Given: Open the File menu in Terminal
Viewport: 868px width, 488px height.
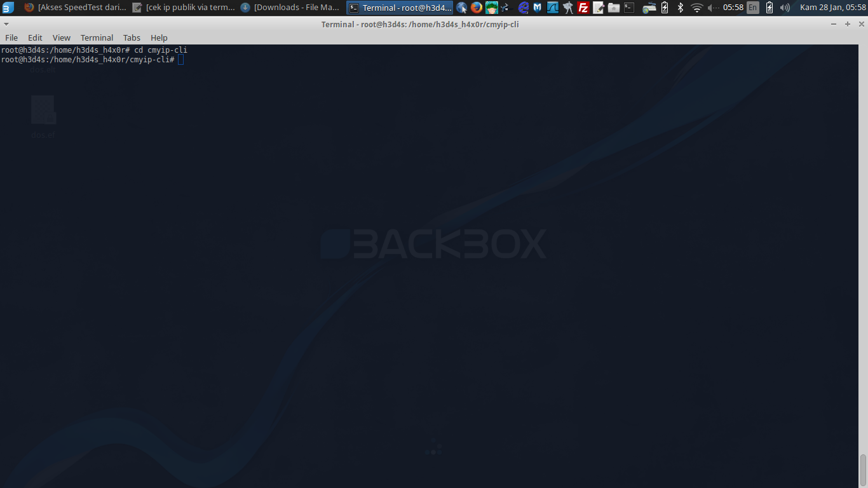Looking at the screenshot, I should 11,37.
